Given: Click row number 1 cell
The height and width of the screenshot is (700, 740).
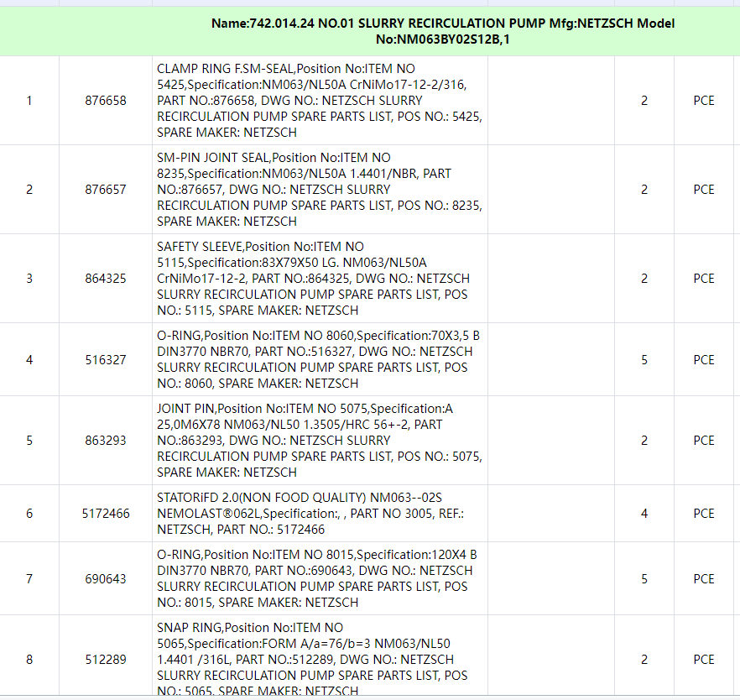Looking at the screenshot, I should pyautogui.click(x=29, y=101).
